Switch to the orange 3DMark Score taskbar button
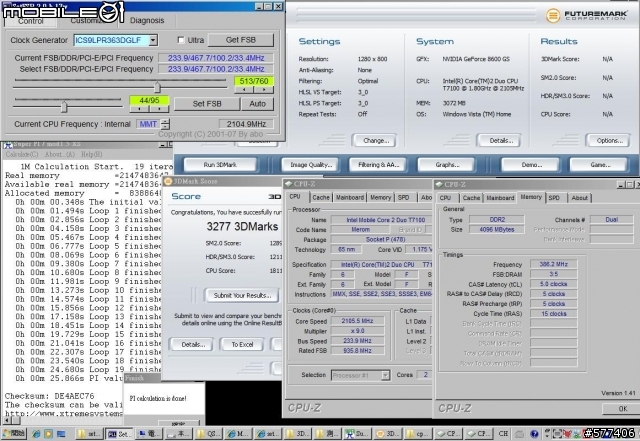The image size is (640, 441). pyautogui.click(x=387, y=434)
